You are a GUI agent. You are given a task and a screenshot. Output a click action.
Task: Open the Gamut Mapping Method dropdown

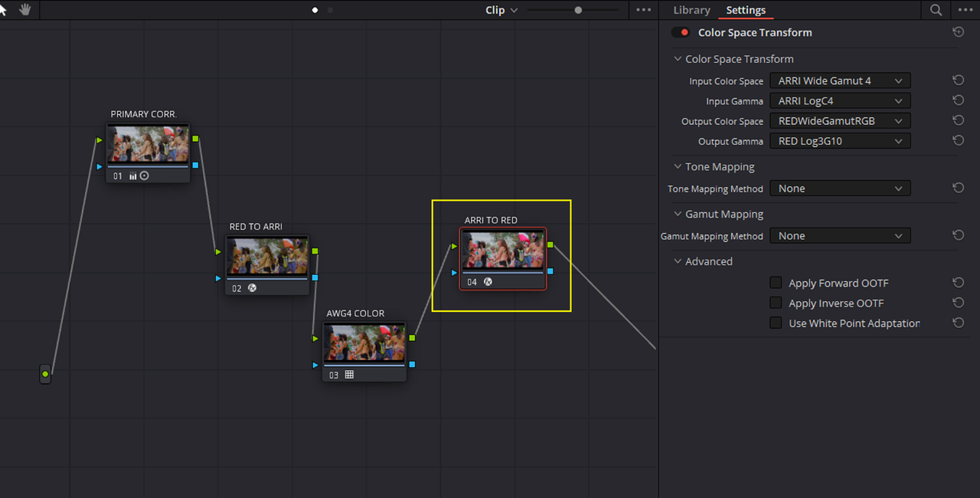pos(840,235)
